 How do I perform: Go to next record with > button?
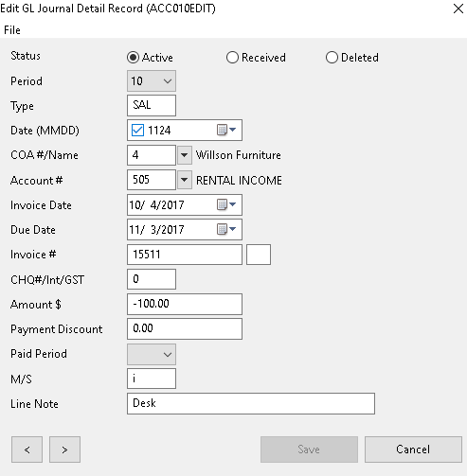click(x=64, y=450)
